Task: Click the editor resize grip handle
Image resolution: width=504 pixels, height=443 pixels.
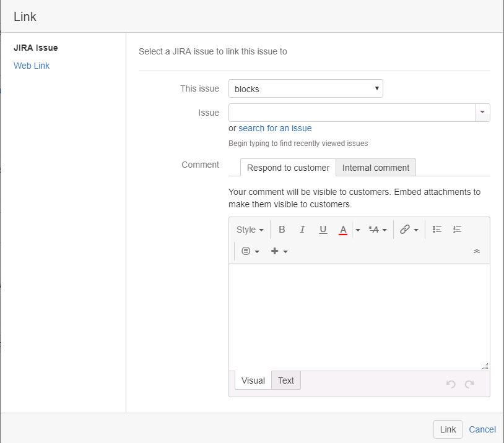Action: click(485, 366)
